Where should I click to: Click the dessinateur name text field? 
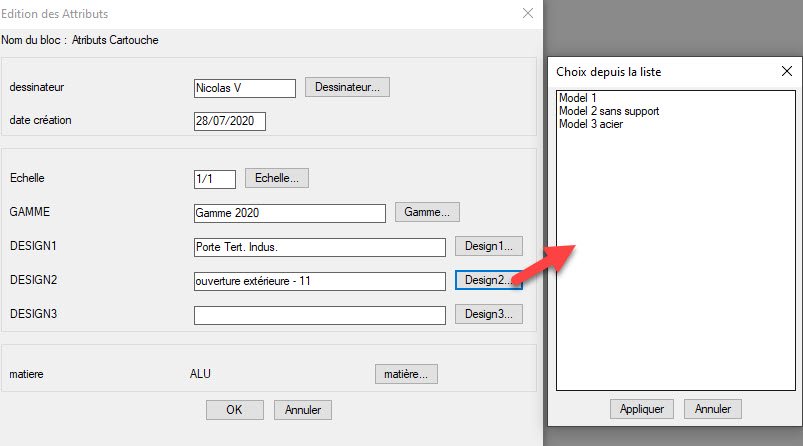(244, 88)
